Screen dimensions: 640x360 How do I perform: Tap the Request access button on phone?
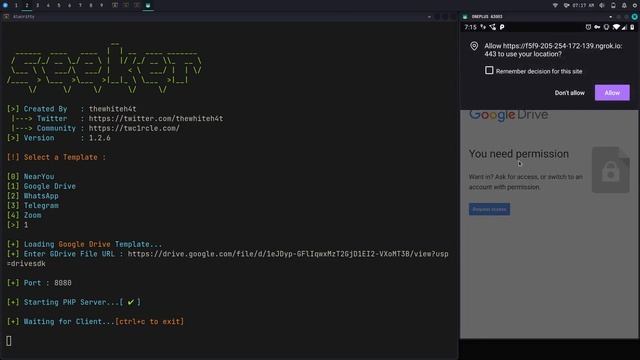489,209
